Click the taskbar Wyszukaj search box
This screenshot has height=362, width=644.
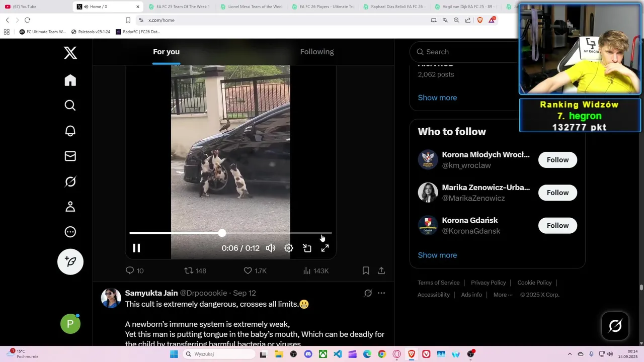tap(218, 354)
